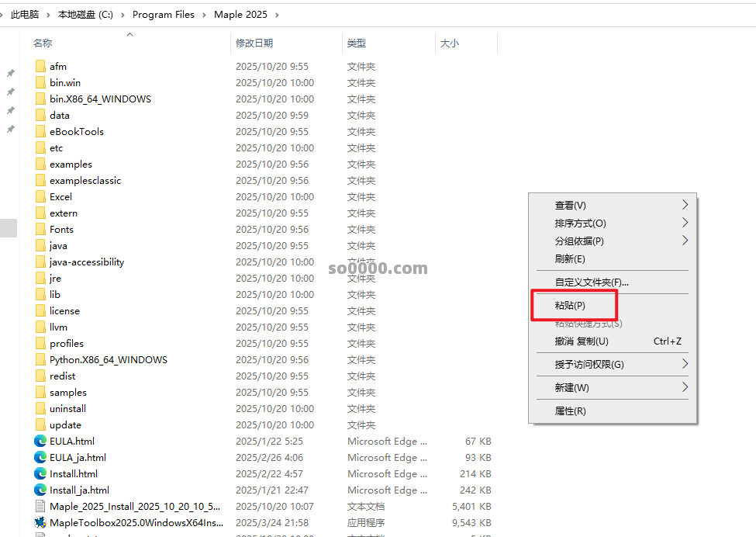Expand the 排序方式(O) submenu arrow
Screen dimensions: 756x537
click(685, 223)
